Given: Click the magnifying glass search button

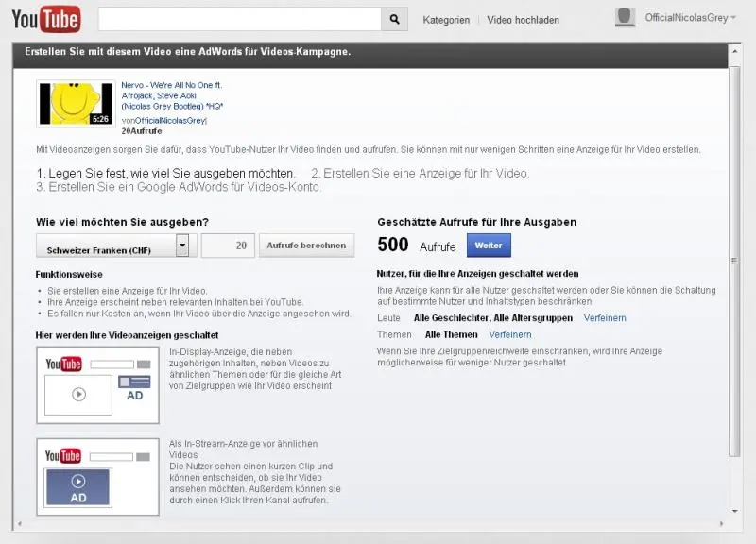Looking at the screenshot, I should [x=394, y=19].
